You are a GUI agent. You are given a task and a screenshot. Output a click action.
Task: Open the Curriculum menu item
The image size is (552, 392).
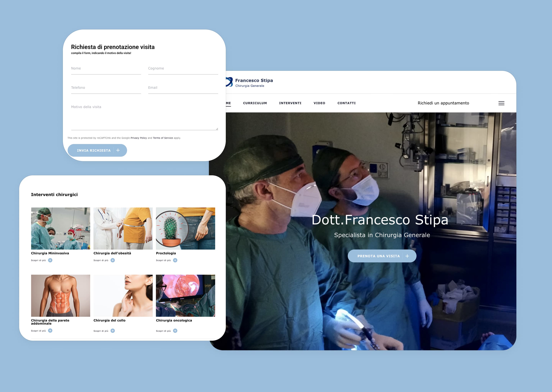coord(255,103)
